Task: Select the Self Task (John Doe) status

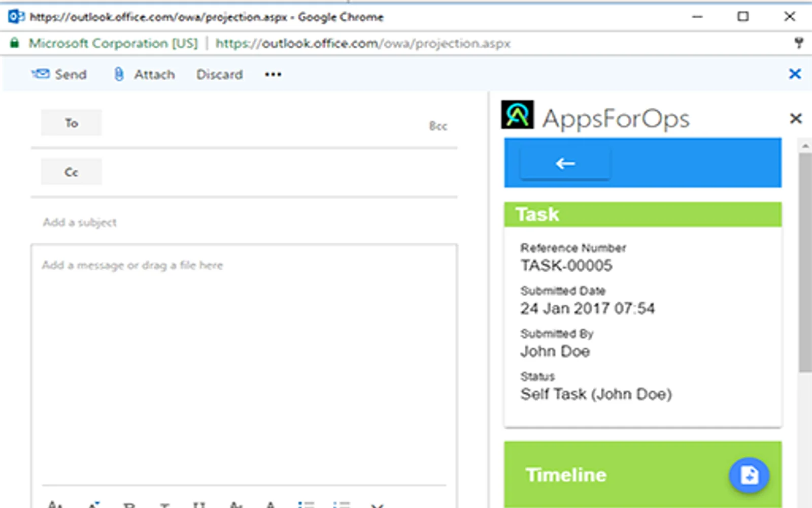Action: pos(596,394)
